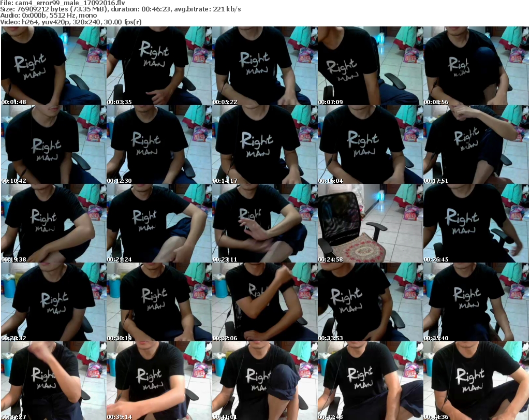Select the thumbnail stamped 00:01:48
The height and width of the screenshot is (420, 530).
click(x=53, y=66)
